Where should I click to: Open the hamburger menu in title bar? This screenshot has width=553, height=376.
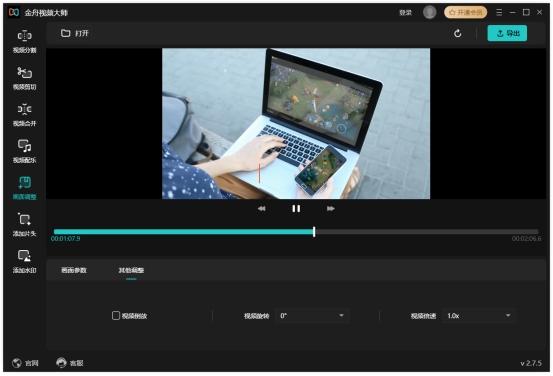(499, 12)
